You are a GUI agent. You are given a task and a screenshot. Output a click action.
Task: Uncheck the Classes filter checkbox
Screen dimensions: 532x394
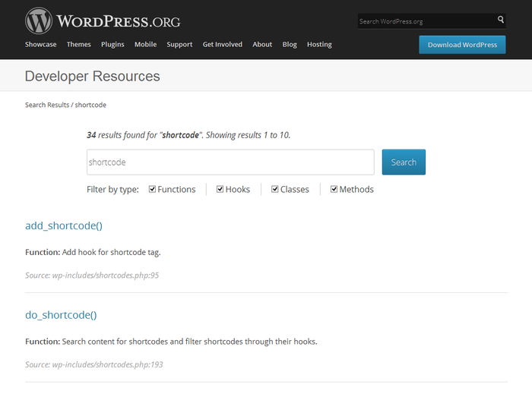275,189
